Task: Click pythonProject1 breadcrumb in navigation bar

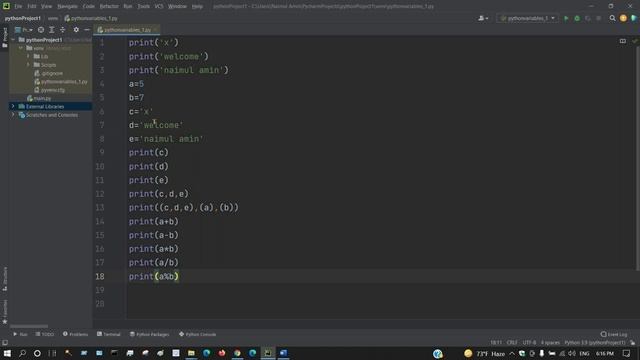Action: (23, 18)
